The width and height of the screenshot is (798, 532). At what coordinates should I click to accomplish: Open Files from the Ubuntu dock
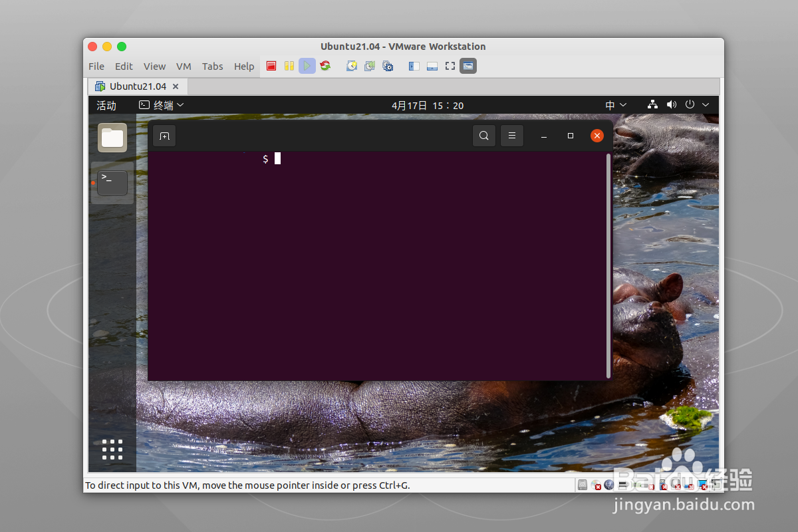112,138
